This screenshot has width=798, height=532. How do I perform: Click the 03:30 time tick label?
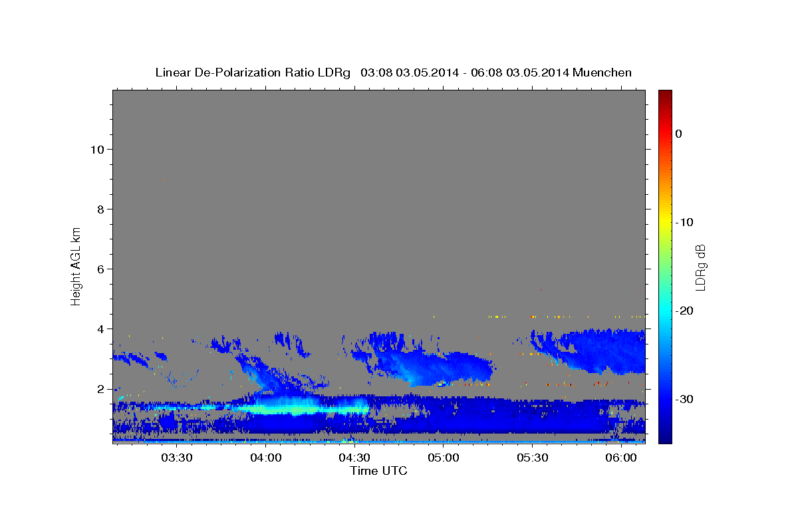pos(178,458)
